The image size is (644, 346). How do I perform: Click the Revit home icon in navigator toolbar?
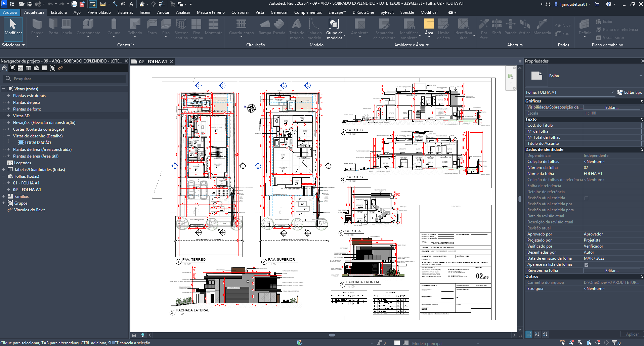[4, 68]
